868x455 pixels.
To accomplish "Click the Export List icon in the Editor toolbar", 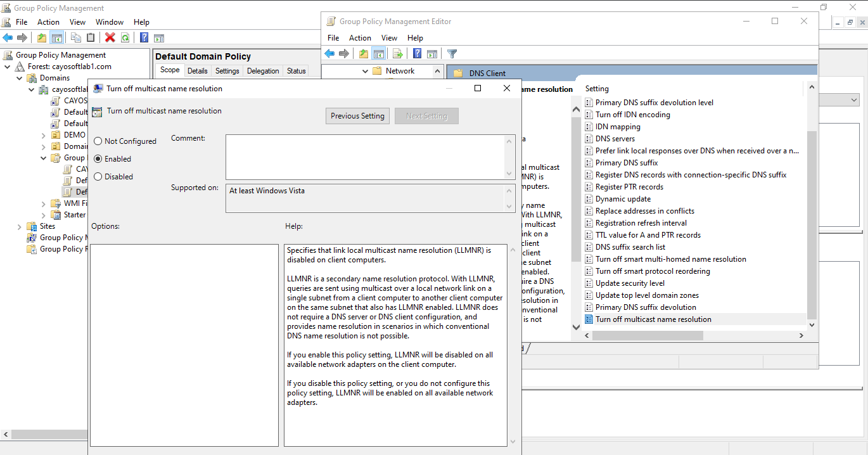I will (398, 54).
